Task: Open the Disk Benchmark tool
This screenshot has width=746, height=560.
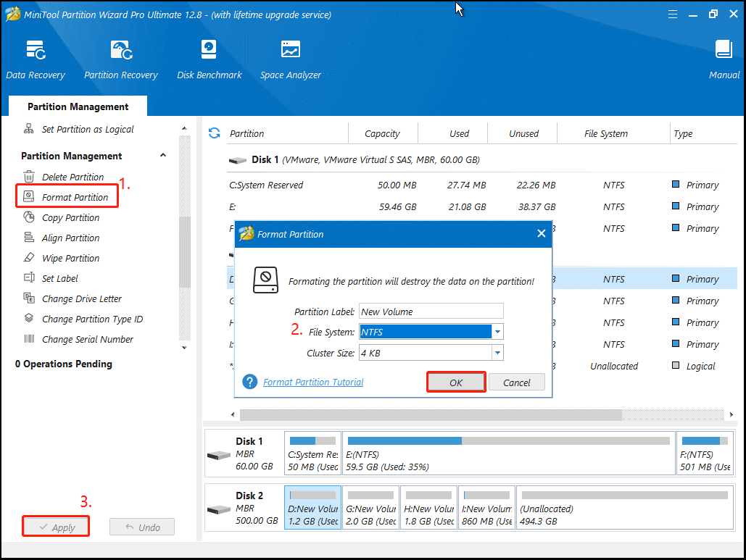Action: [x=209, y=59]
